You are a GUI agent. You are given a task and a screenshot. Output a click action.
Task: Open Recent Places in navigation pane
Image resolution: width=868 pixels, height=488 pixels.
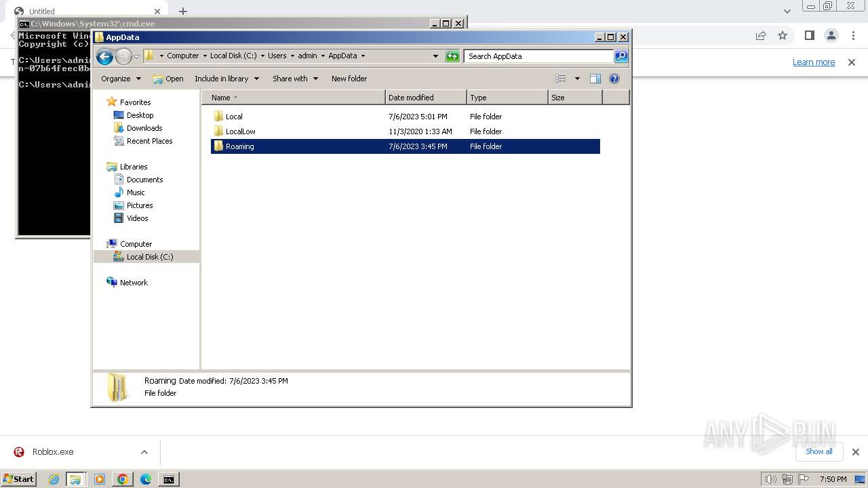click(149, 141)
